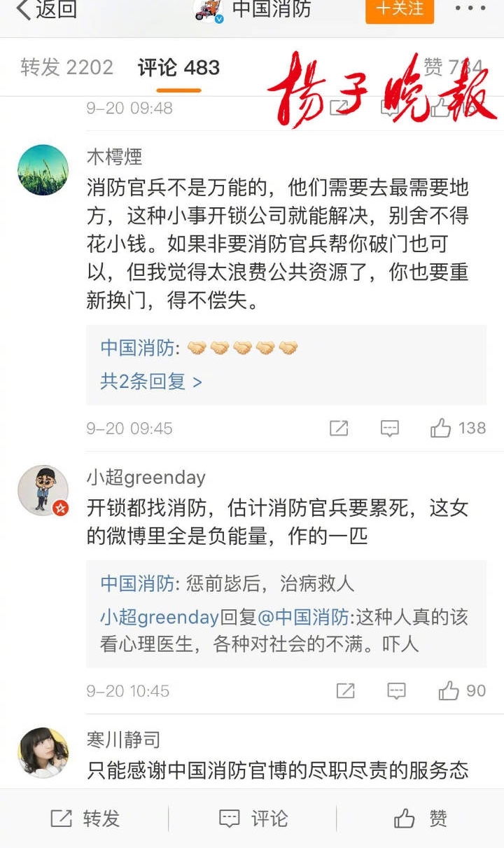This screenshot has width=504, height=848.
Task: Open the 中国消防 account avatar in header
Action: 208,10
